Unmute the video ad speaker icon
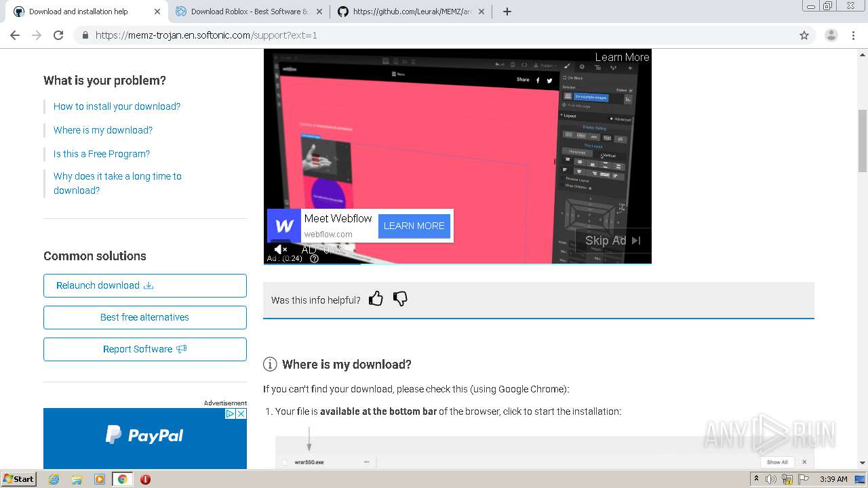The width and height of the screenshot is (868, 488). click(x=279, y=249)
